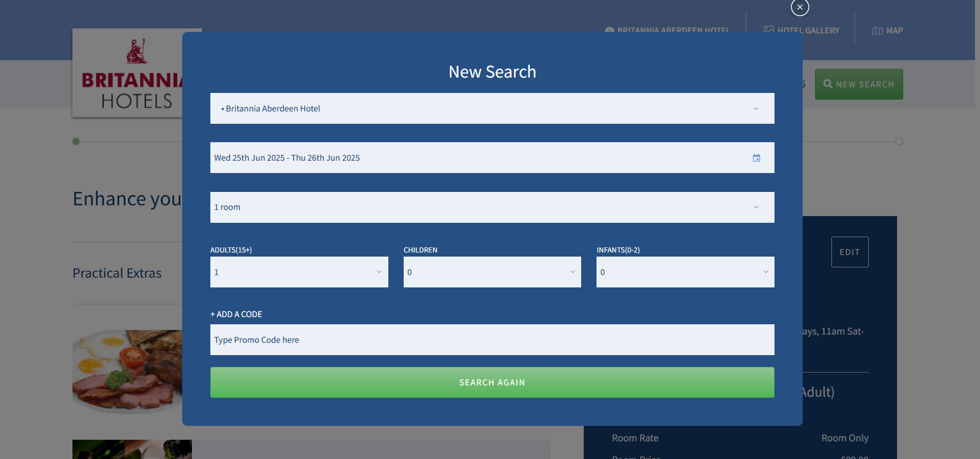Open the calendar icon in date field
The width and height of the screenshot is (980, 459).
[x=756, y=158]
